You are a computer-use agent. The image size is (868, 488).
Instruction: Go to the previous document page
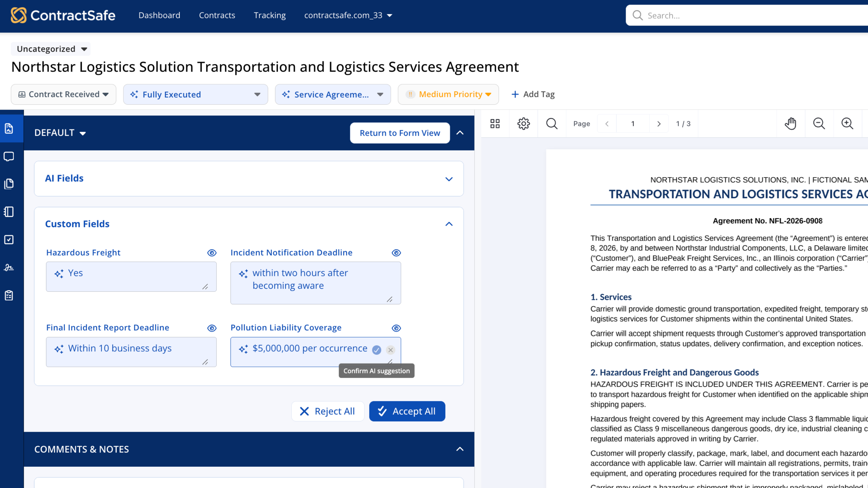point(607,124)
